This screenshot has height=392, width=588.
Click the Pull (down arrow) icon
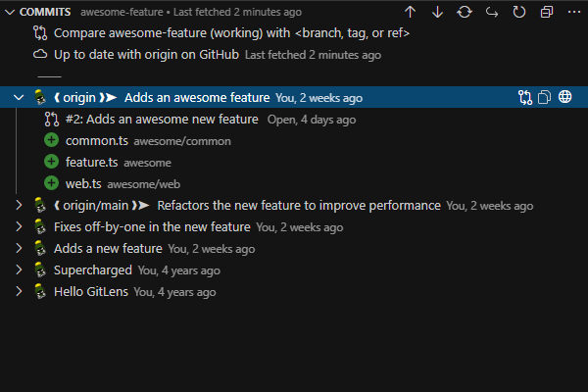click(437, 12)
